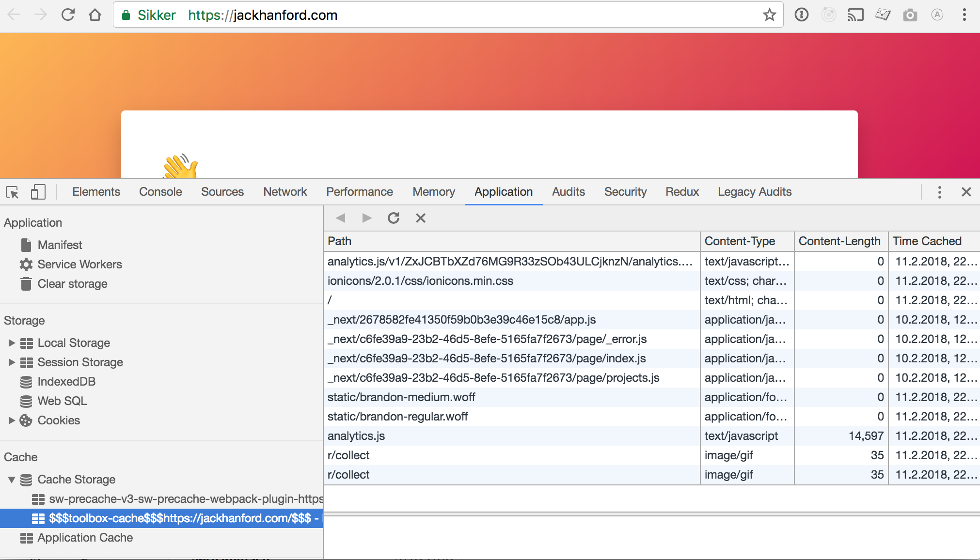Expand the Local Storage tree item
The width and height of the screenshot is (980, 560).
12,342
